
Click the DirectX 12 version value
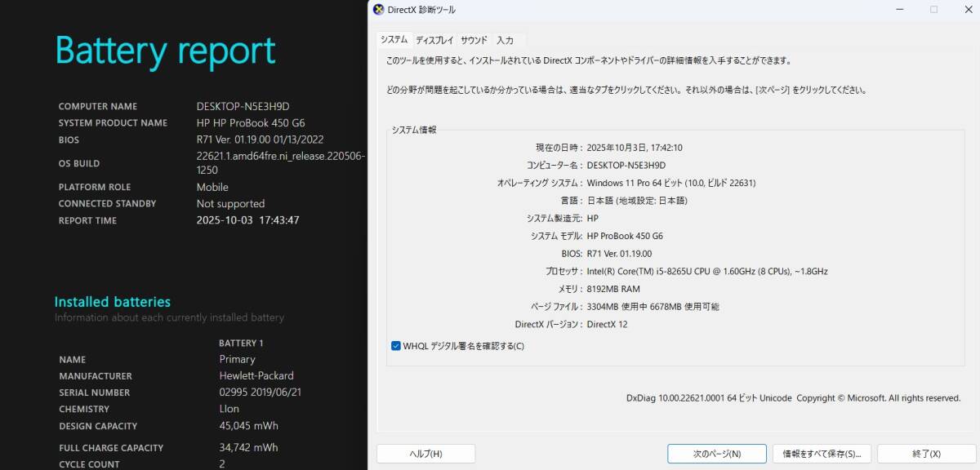click(x=608, y=324)
